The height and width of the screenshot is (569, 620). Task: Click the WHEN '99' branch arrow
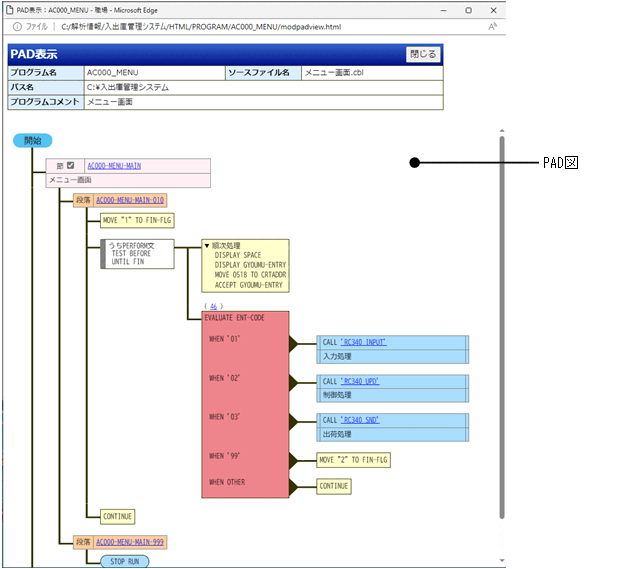[293, 461]
